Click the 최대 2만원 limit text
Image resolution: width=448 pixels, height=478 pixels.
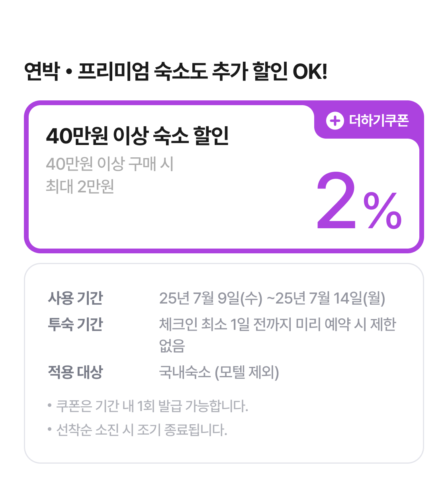(80, 186)
